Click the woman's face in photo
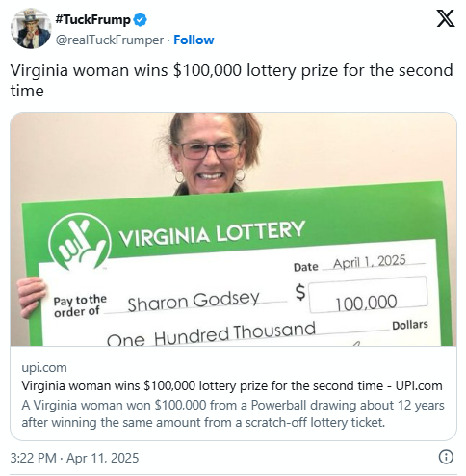 [210, 153]
